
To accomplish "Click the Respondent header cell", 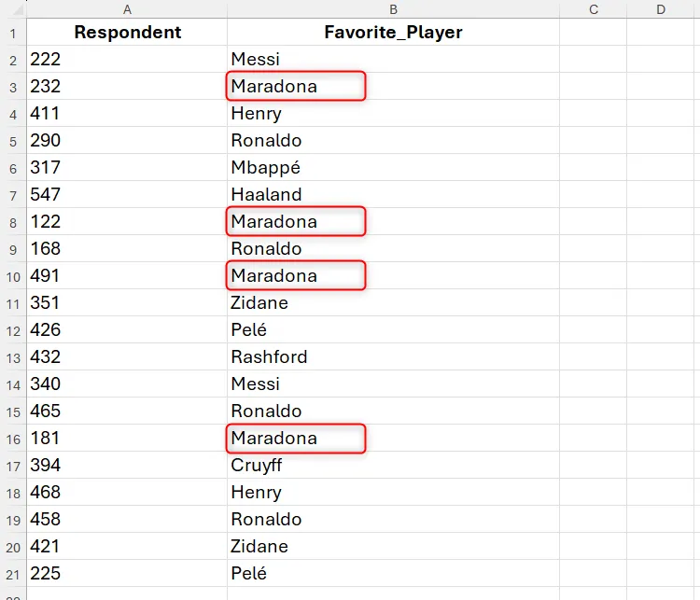I will tap(127, 33).
